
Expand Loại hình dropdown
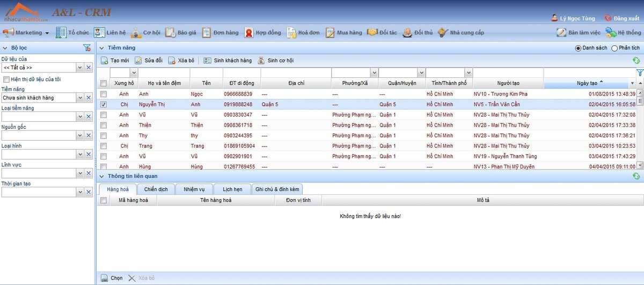pos(80,154)
